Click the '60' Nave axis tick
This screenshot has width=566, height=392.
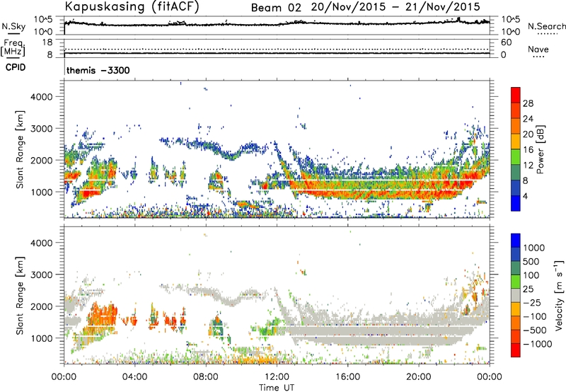506,42
